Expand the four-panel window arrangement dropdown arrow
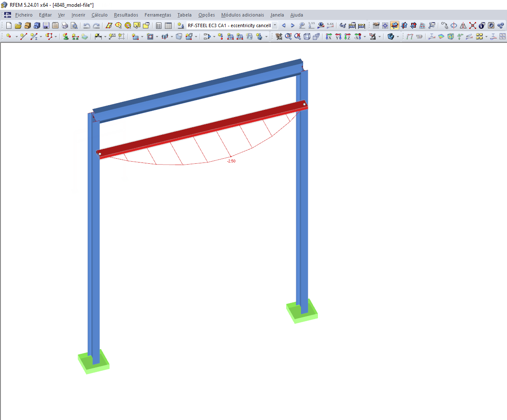The width and height of the screenshot is (507, 420). (x=486, y=36)
